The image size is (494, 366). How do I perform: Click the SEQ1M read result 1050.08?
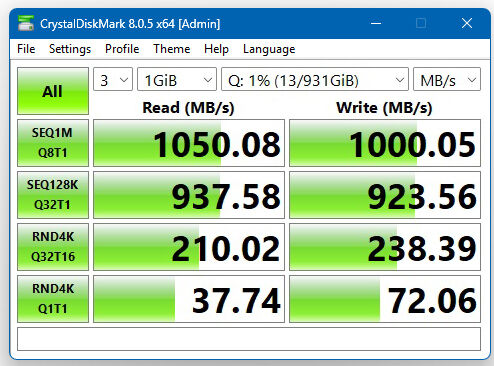pyautogui.click(x=189, y=143)
